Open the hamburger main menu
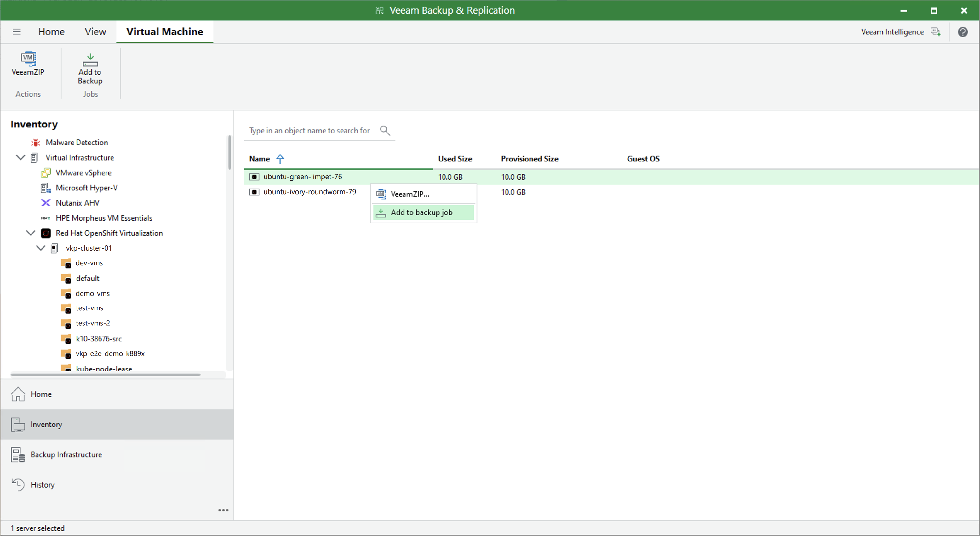 [17, 31]
